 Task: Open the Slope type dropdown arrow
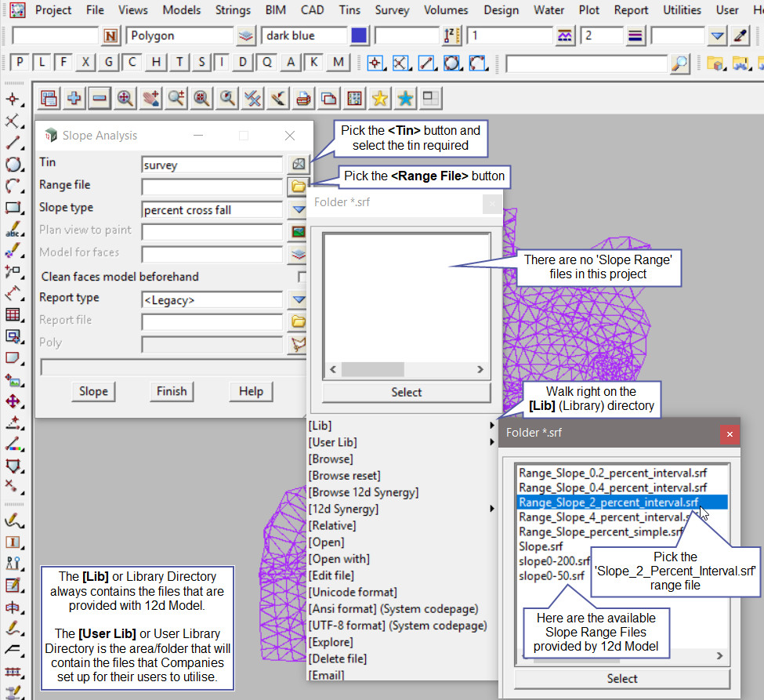[x=299, y=209]
